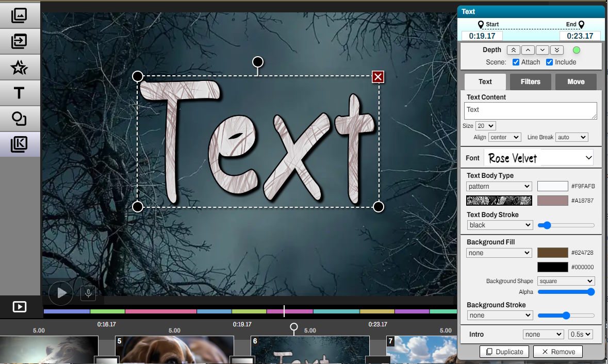Open the image media tool in sidebar

(x=19, y=15)
